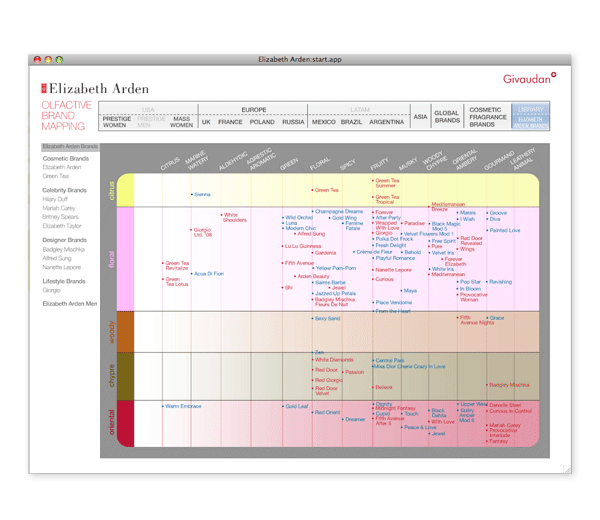This screenshot has height=520, width=600.
Task: Choose Cosmetic Brands in sidebar
Action: [x=66, y=158]
